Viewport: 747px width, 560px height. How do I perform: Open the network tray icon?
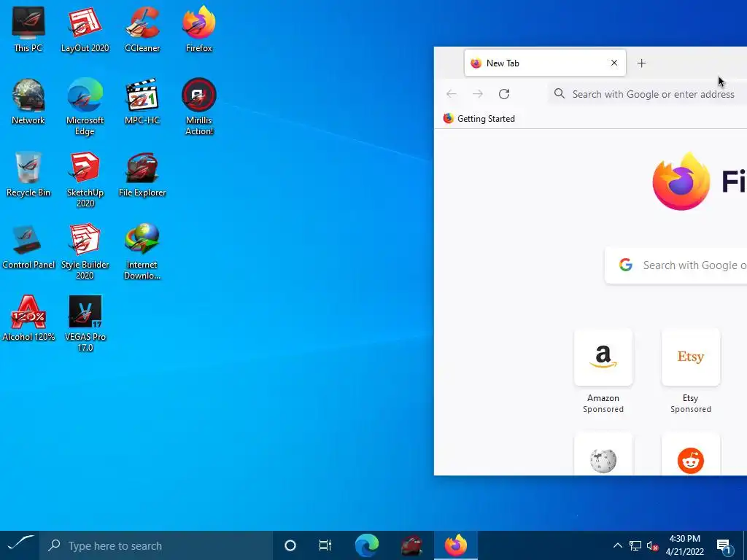click(635, 545)
